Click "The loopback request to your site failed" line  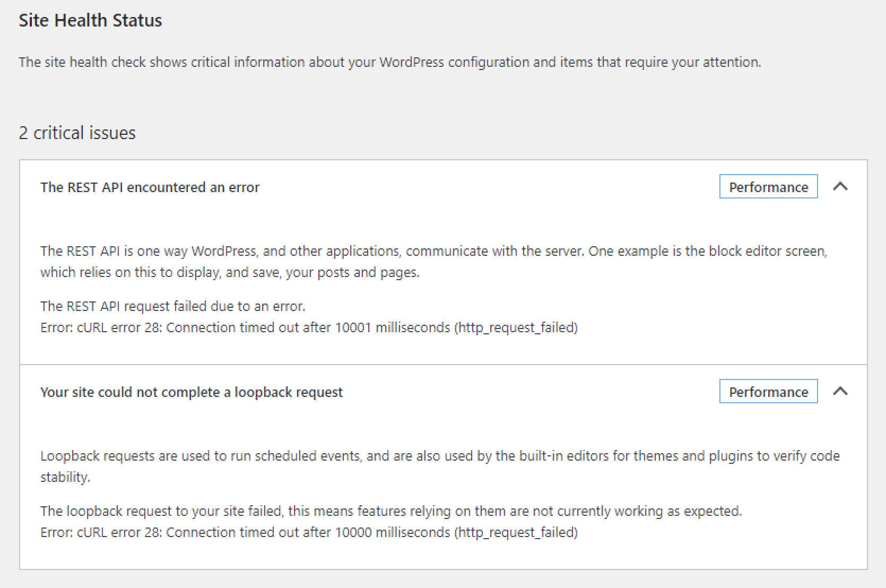pyautogui.click(x=391, y=511)
